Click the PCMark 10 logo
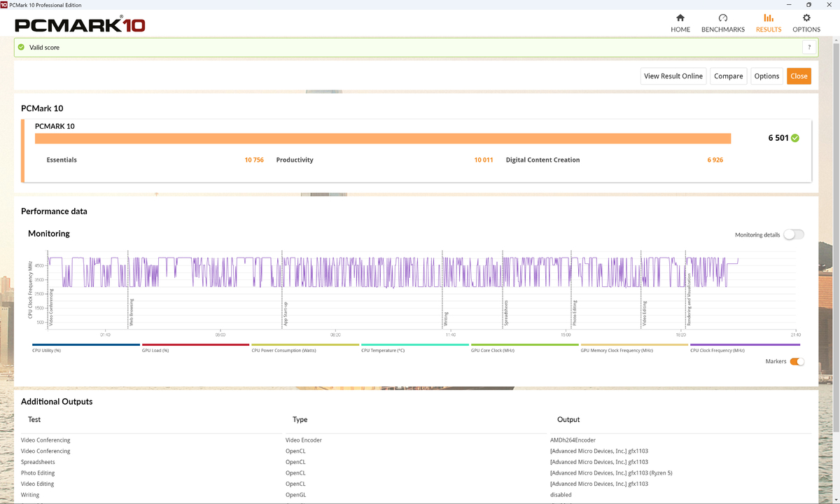840x504 pixels. point(80,26)
